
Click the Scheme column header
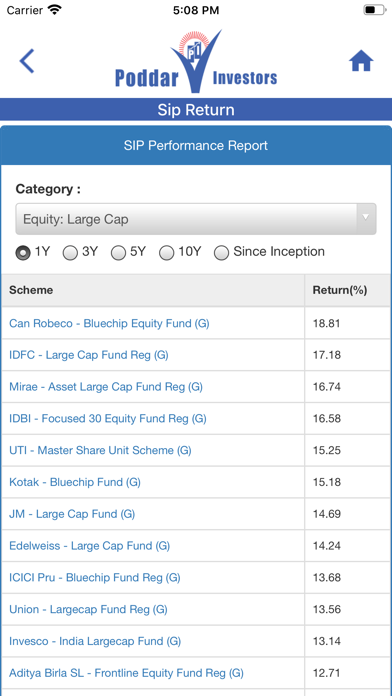[x=31, y=290]
